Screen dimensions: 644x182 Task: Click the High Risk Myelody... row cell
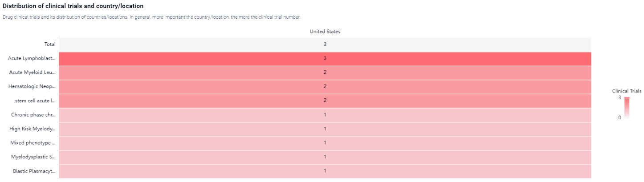pyautogui.click(x=325, y=129)
